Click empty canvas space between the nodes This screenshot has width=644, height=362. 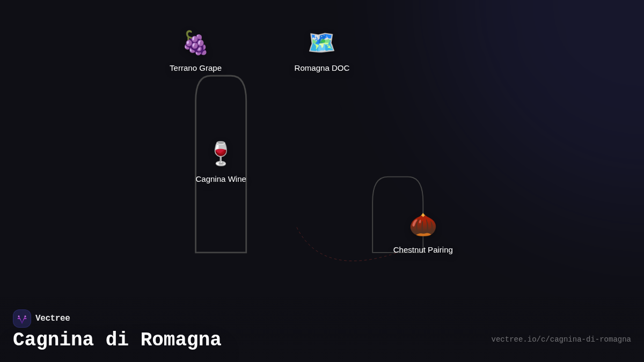(295, 134)
